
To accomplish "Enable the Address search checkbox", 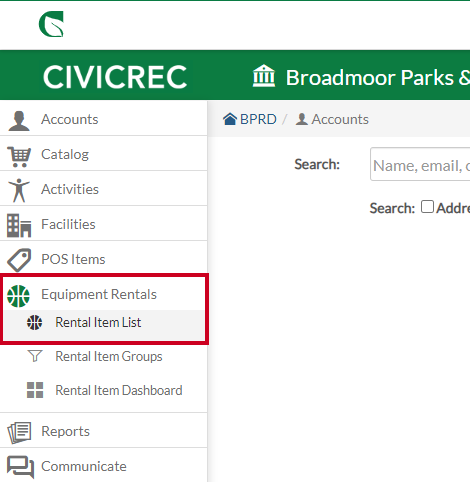I will tap(427, 207).
